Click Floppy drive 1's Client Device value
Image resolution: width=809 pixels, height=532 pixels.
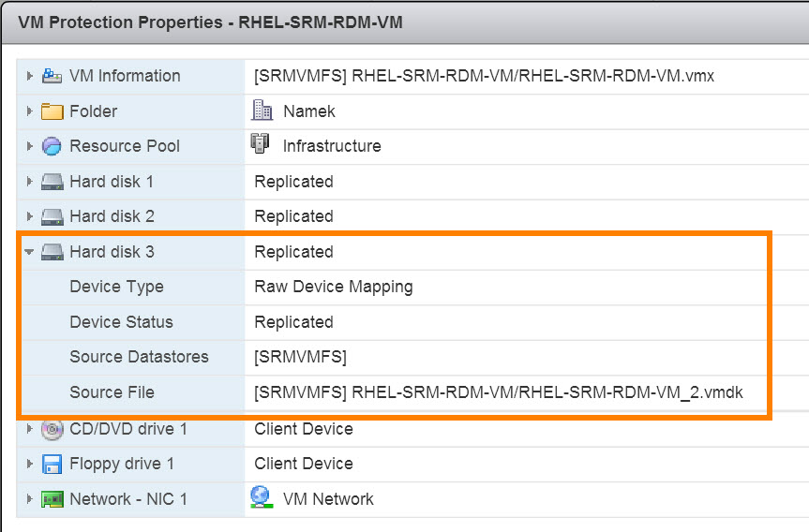[304, 464]
